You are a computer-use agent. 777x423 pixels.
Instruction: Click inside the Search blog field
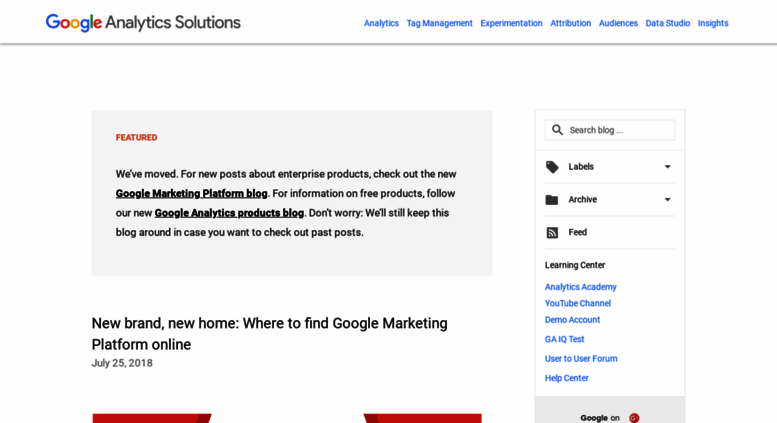pyautogui.click(x=610, y=130)
